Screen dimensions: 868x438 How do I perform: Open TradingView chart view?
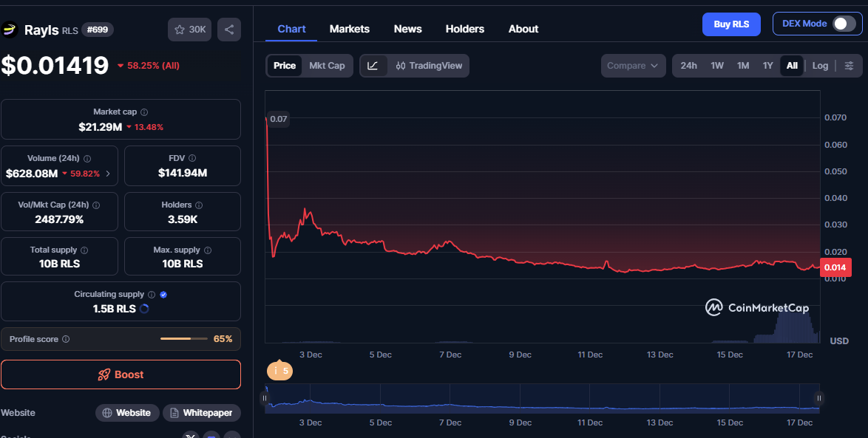point(429,66)
